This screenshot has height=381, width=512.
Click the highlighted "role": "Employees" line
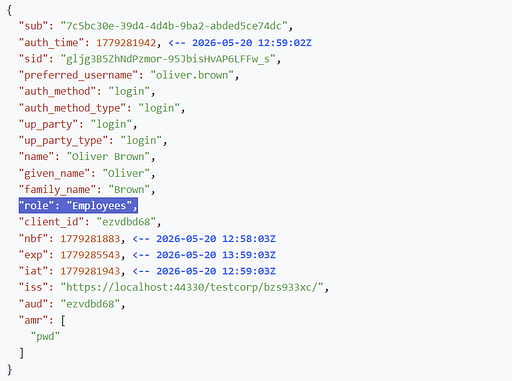(x=78, y=206)
